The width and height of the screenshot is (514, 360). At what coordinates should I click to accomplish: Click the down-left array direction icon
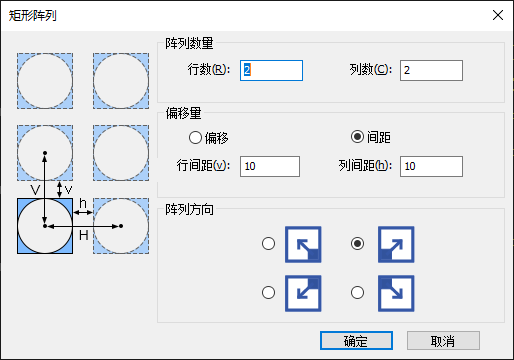coord(303,293)
